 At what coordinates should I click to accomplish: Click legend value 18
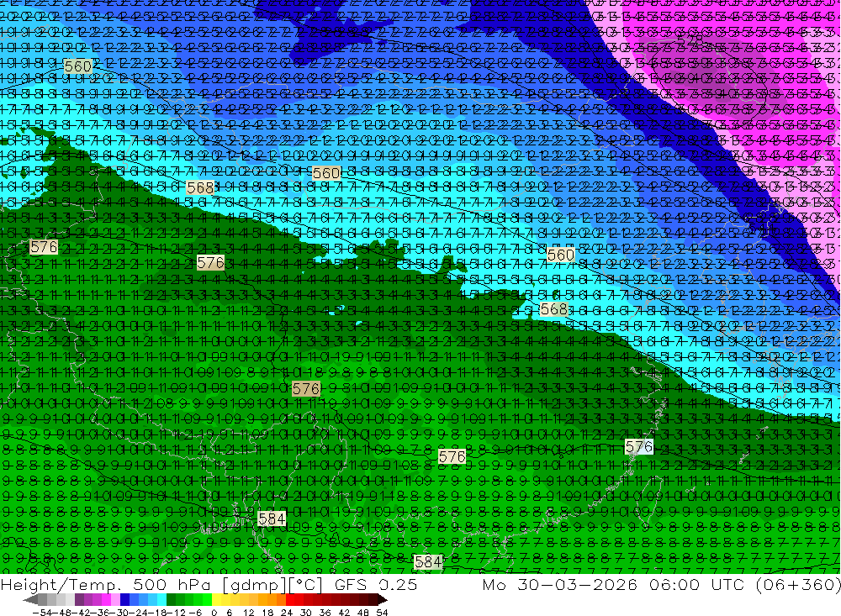point(268,613)
